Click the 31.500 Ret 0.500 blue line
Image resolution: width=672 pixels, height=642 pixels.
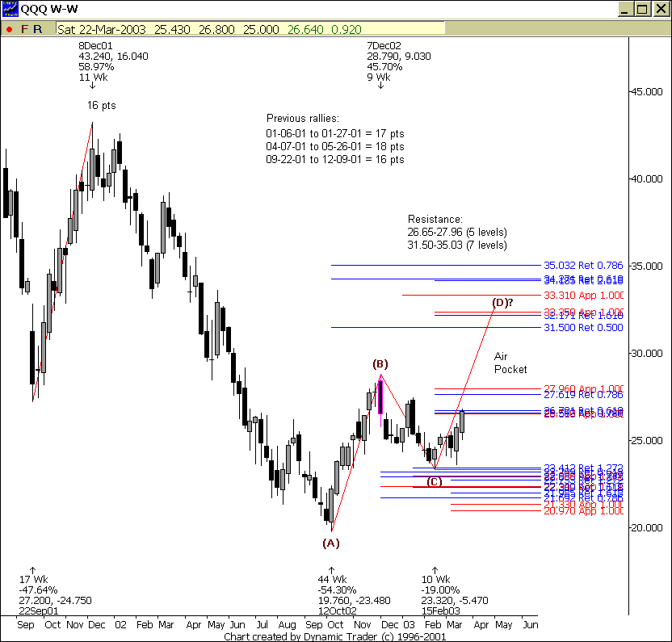click(436, 328)
